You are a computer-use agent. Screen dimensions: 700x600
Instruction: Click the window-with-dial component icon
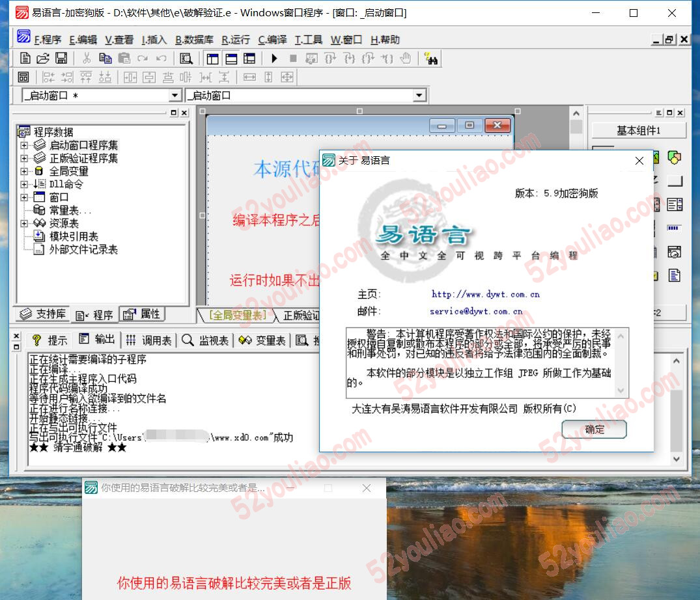(x=674, y=252)
